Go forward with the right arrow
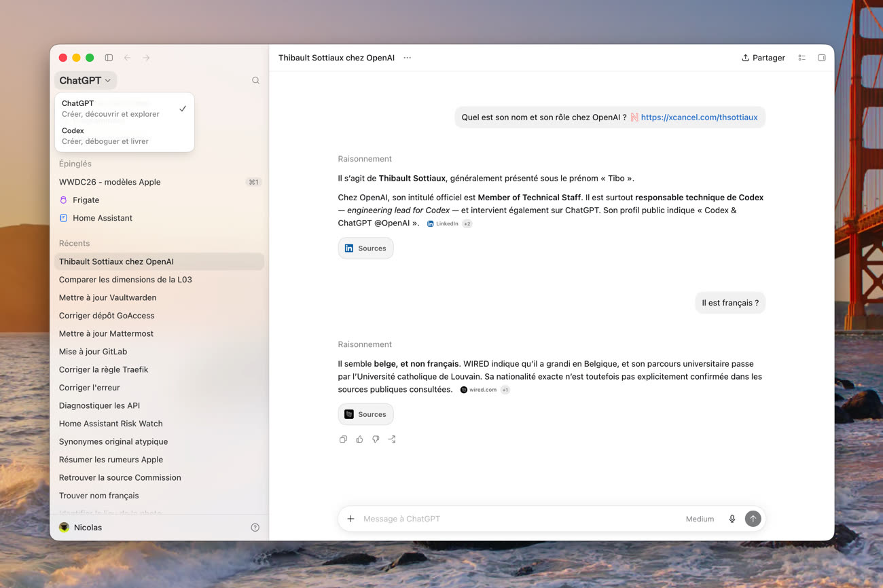883x588 pixels. pyautogui.click(x=146, y=58)
